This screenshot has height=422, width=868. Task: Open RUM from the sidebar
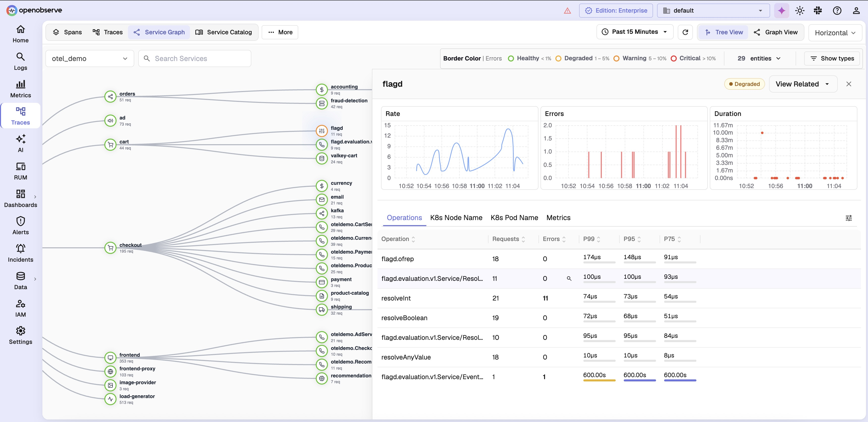[x=20, y=171]
